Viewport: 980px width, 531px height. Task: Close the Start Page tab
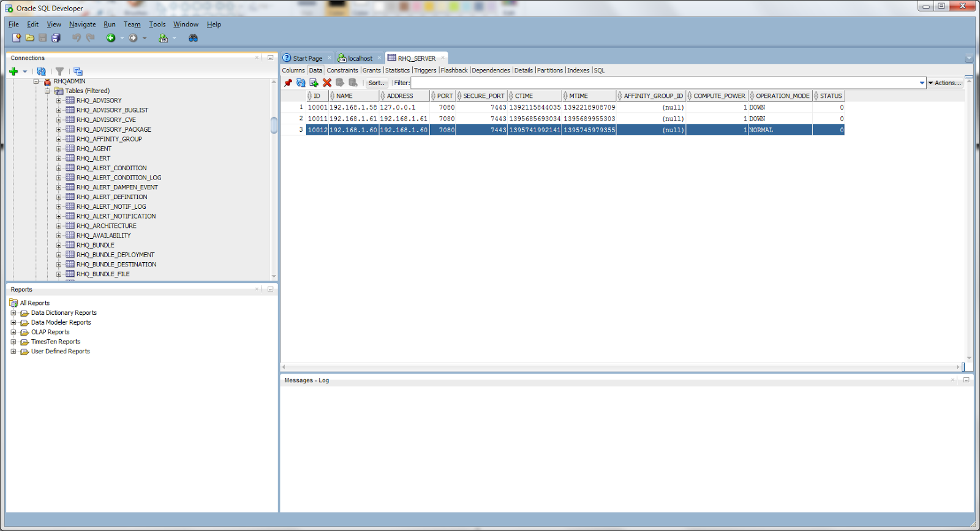330,58
